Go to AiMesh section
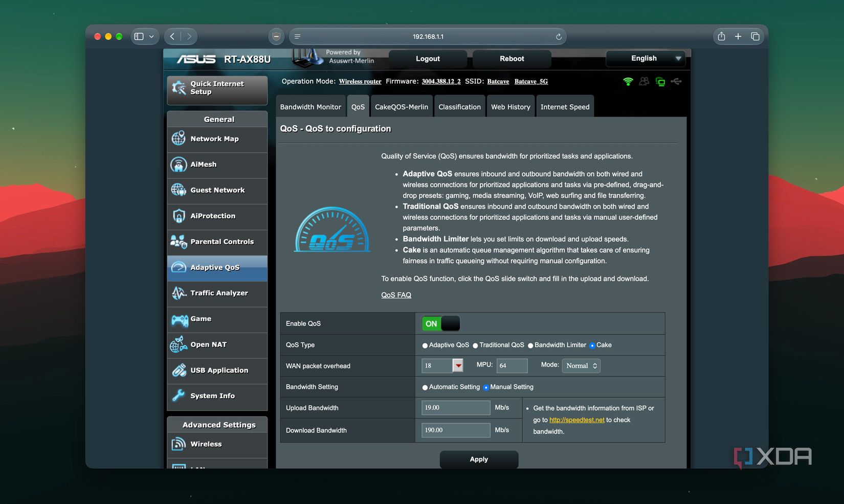This screenshot has height=504, width=844. point(217,165)
